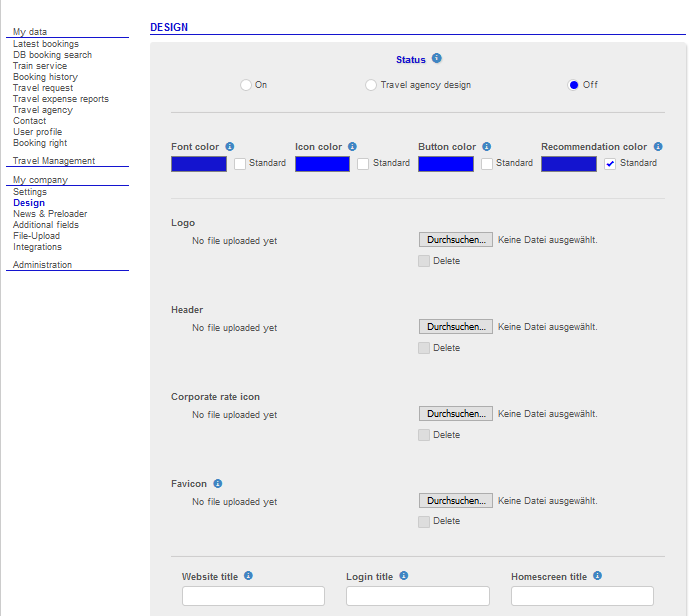Click the Icon color info icon
Screen dimensions: 694x616
pyautogui.click(x=352, y=146)
